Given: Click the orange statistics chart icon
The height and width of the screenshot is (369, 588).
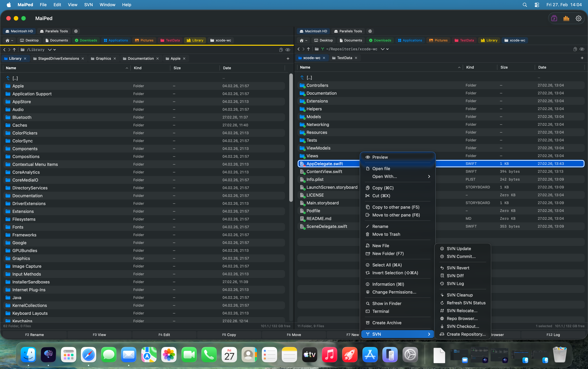Looking at the screenshot, I should pos(566,18).
